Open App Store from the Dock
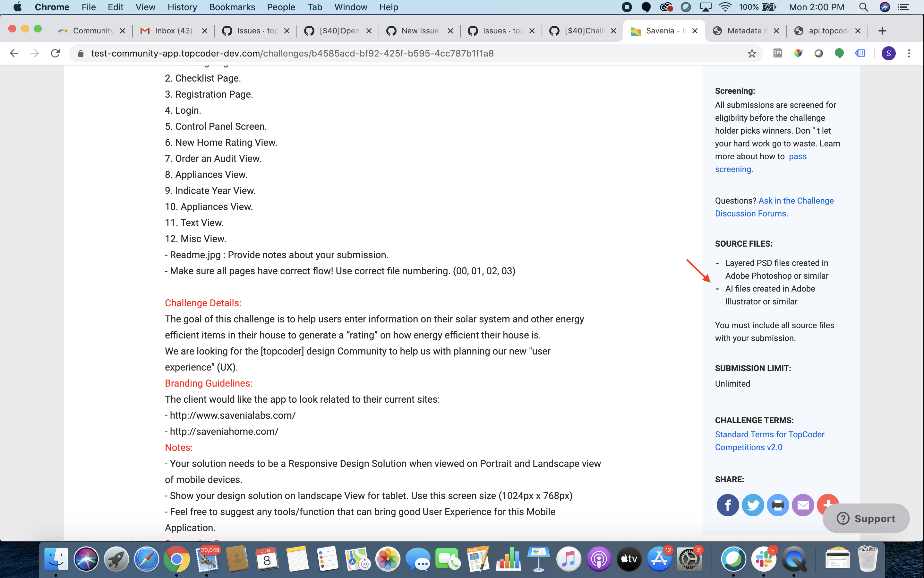 [659, 559]
